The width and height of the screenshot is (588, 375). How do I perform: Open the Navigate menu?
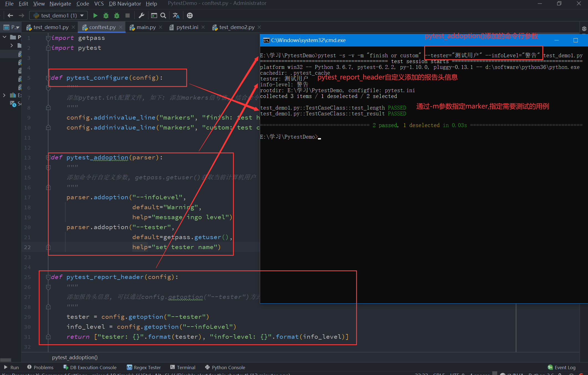[60, 4]
